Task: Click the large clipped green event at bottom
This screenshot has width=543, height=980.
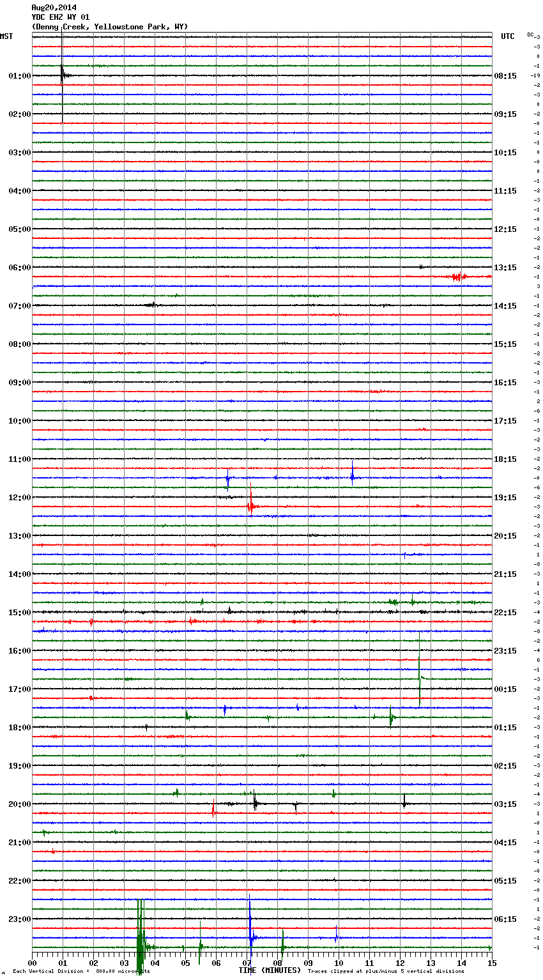Action: pyautogui.click(x=140, y=939)
